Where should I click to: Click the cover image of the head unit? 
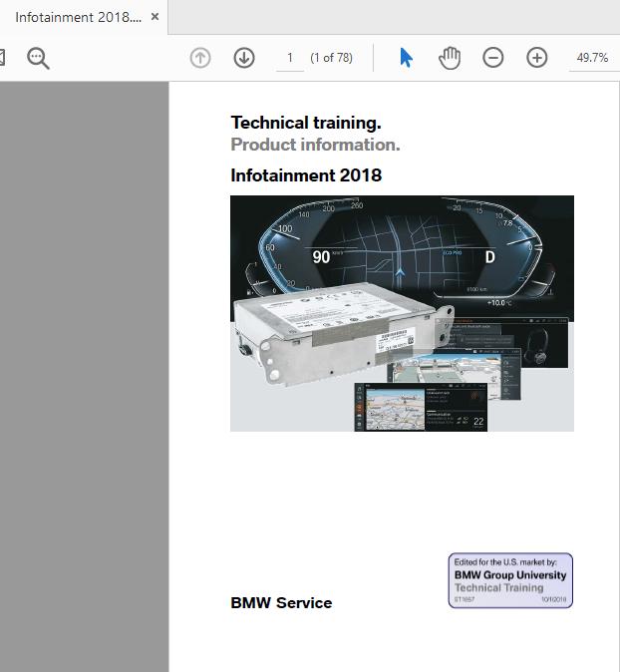pyautogui.click(x=402, y=314)
